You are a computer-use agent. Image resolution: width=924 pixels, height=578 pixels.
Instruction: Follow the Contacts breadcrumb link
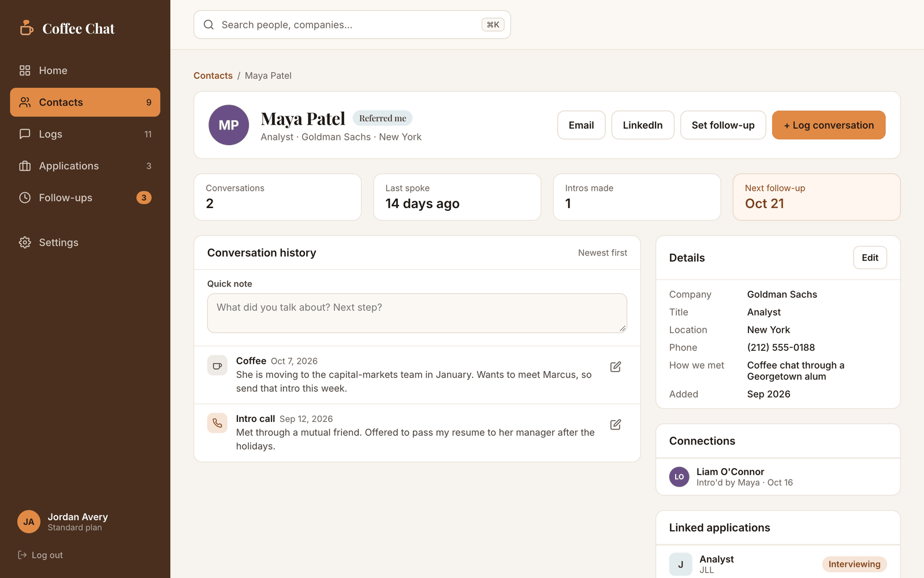pos(213,76)
